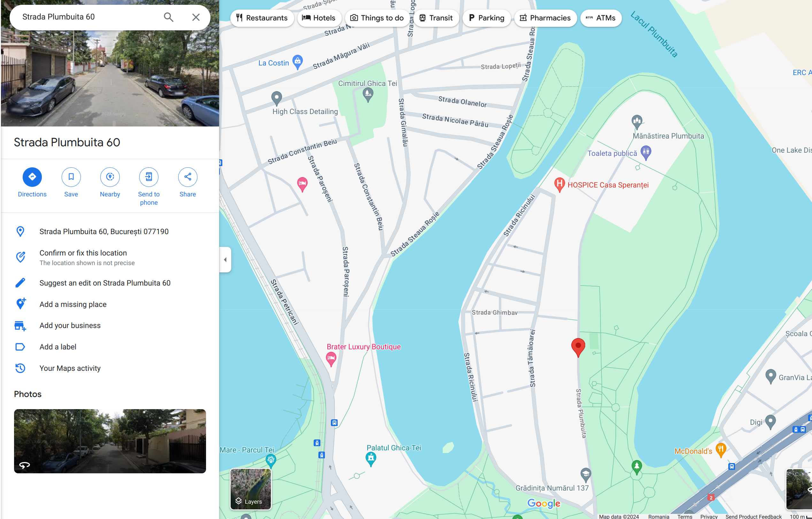This screenshot has width=812, height=519.
Task: Click Add a missing place
Action: pyautogui.click(x=73, y=304)
